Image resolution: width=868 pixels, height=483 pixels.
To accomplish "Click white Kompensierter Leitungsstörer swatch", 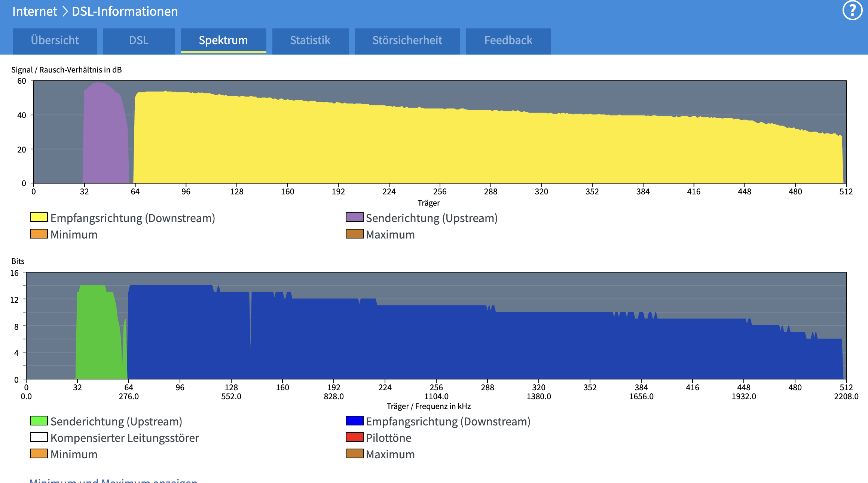I will 39,437.
